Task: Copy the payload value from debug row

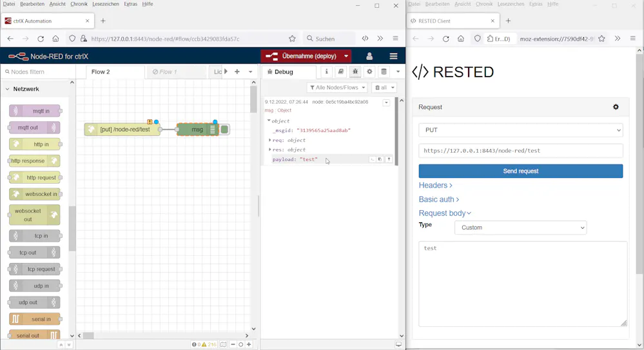Action: 380,159
